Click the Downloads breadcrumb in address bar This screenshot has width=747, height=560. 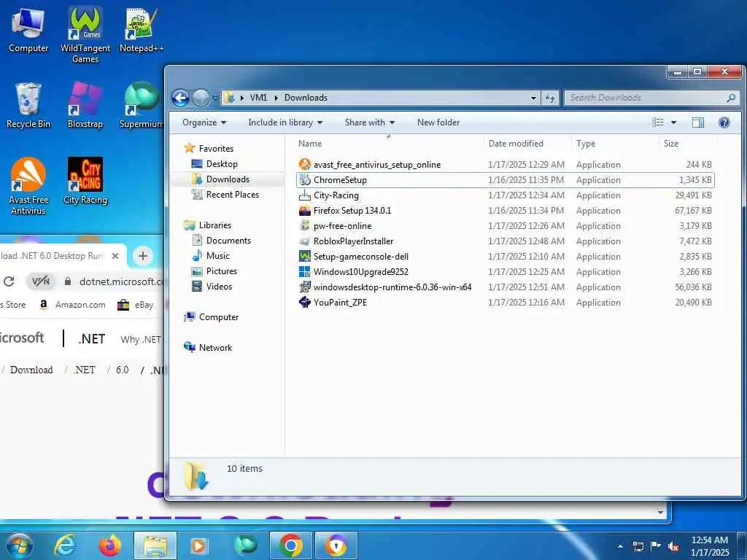(x=306, y=98)
